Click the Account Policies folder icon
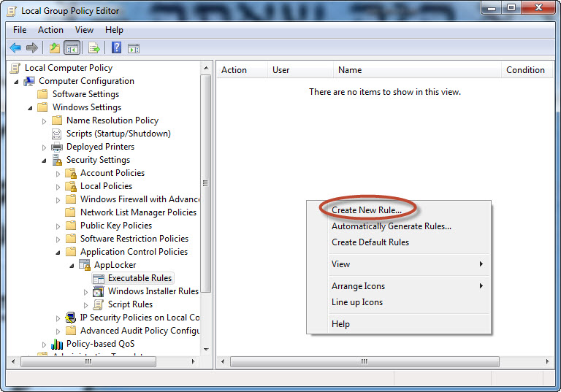The image size is (561, 392). [x=71, y=173]
